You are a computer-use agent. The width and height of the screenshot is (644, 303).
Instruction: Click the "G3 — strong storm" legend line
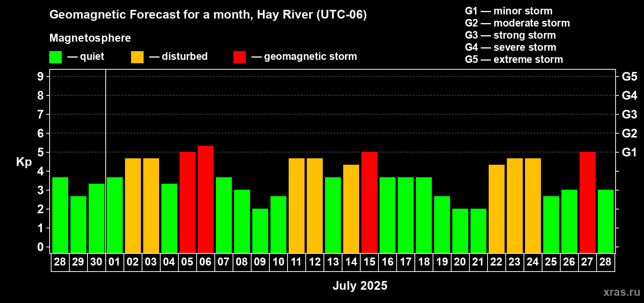coord(510,35)
